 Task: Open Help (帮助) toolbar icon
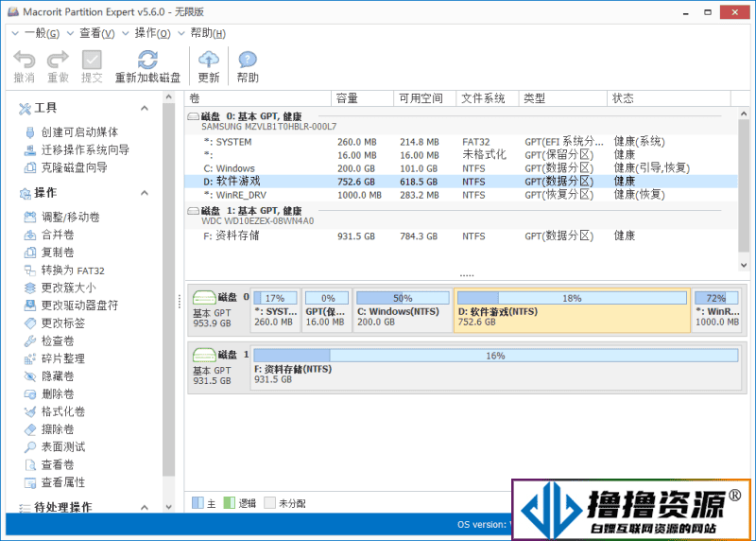click(248, 60)
